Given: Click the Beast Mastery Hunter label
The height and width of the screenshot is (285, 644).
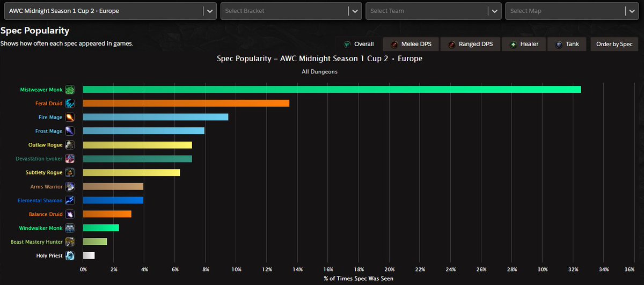Looking at the screenshot, I should click(x=36, y=242).
